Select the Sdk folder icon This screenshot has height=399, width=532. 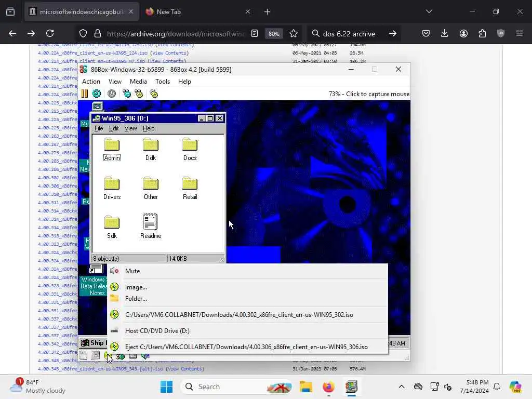112,228
